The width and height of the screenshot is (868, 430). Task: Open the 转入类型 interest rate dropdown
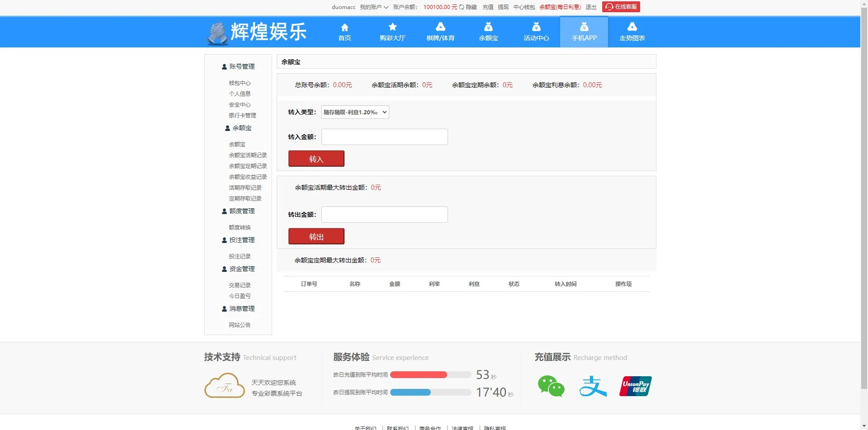(x=355, y=112)
